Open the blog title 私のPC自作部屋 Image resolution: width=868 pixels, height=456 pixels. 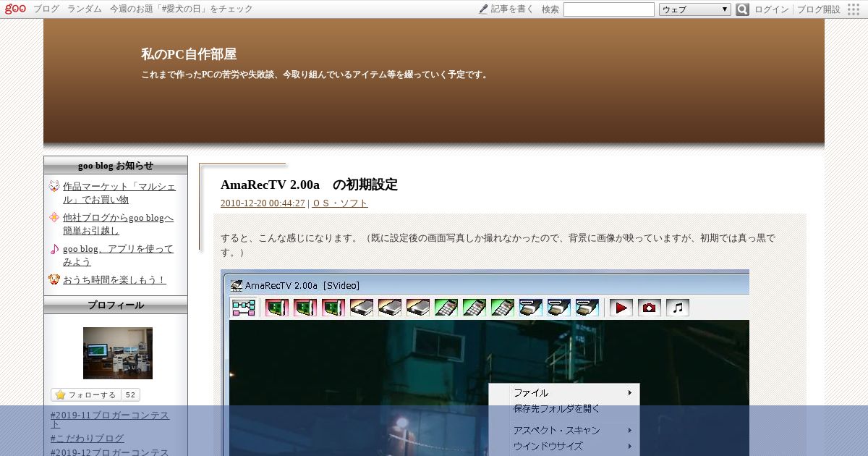coord(189,54)
